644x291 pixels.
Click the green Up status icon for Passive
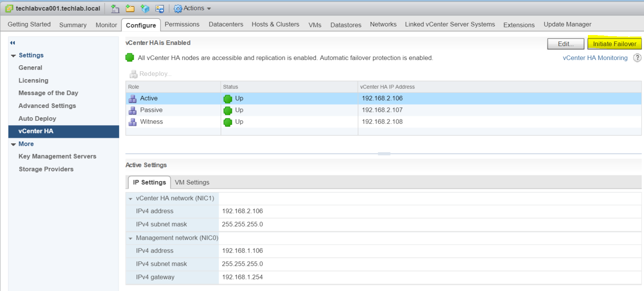pos(228,110)
